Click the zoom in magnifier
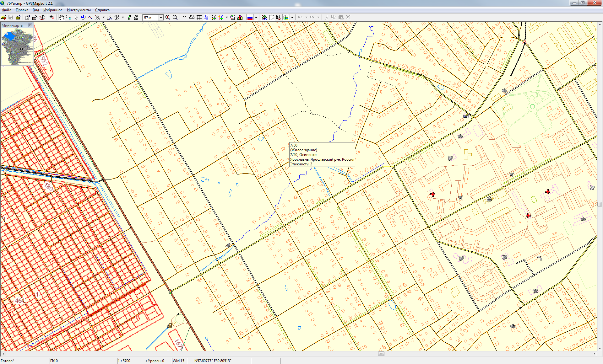The image size is (603, 364). (168, 18)
